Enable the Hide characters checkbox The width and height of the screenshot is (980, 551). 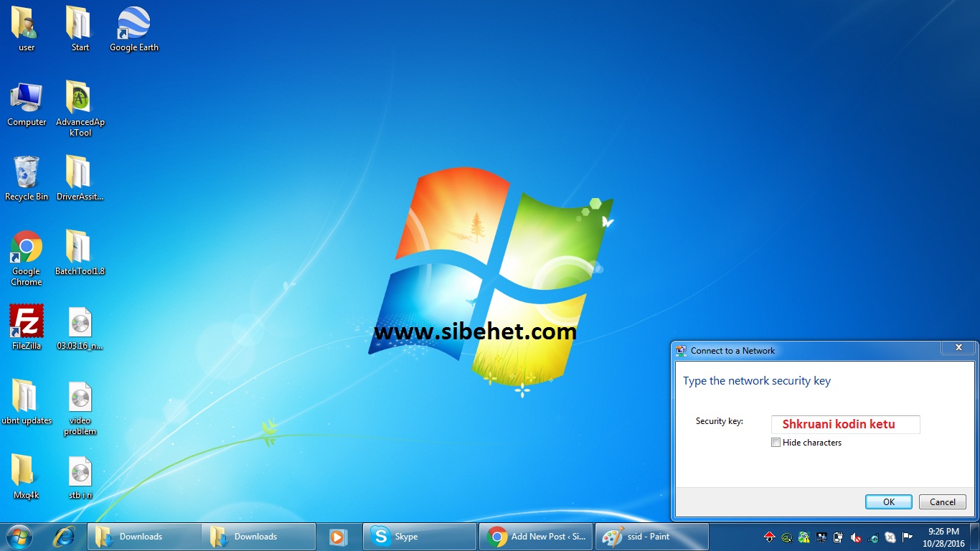(x=776, y=443)
